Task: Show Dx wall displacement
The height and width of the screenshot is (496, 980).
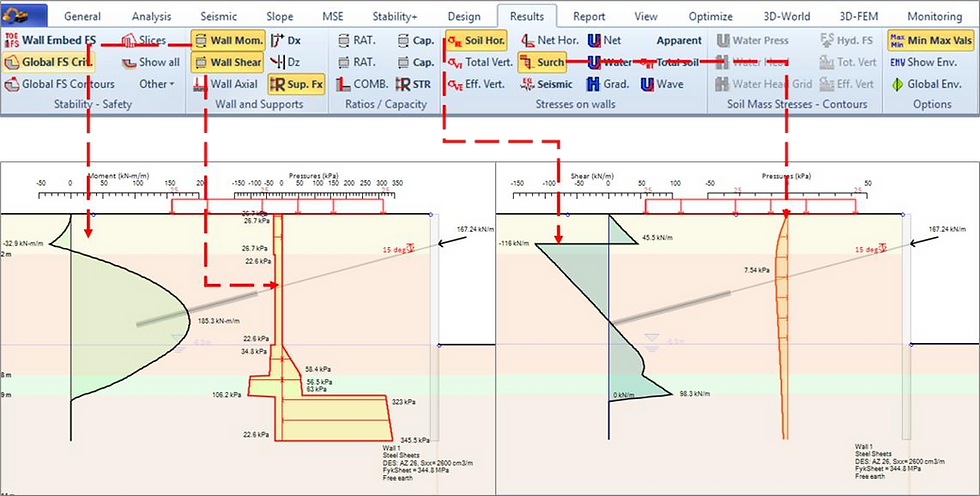Action: click(x=286, y=41)
